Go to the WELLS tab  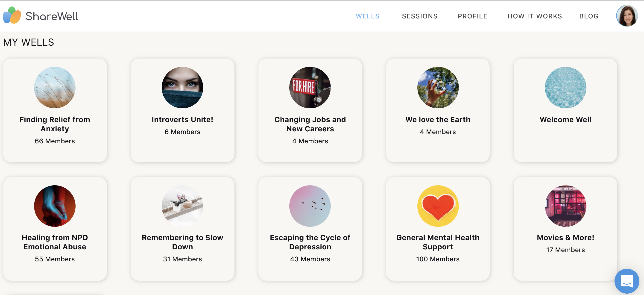coord(368,16)
